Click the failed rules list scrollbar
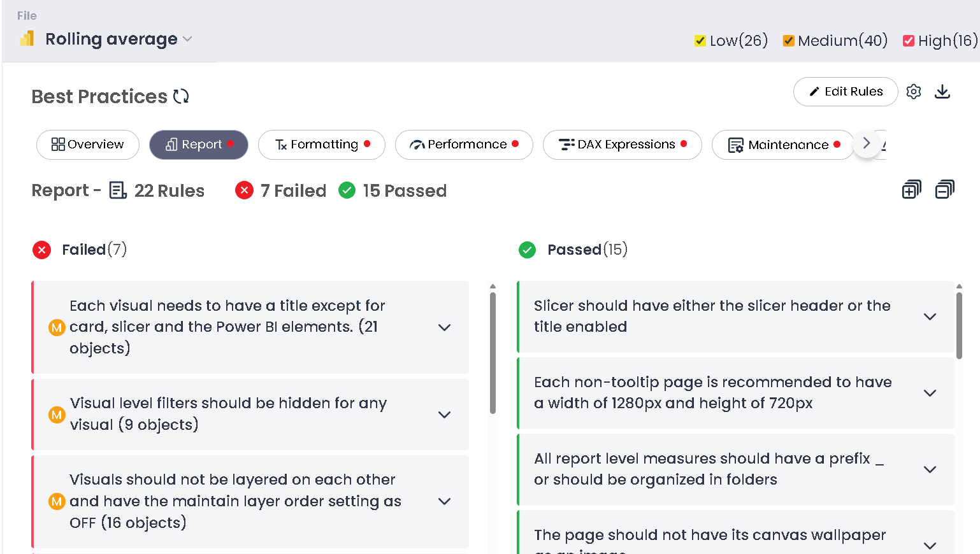The image size is (980, 554). pos(493,353)
